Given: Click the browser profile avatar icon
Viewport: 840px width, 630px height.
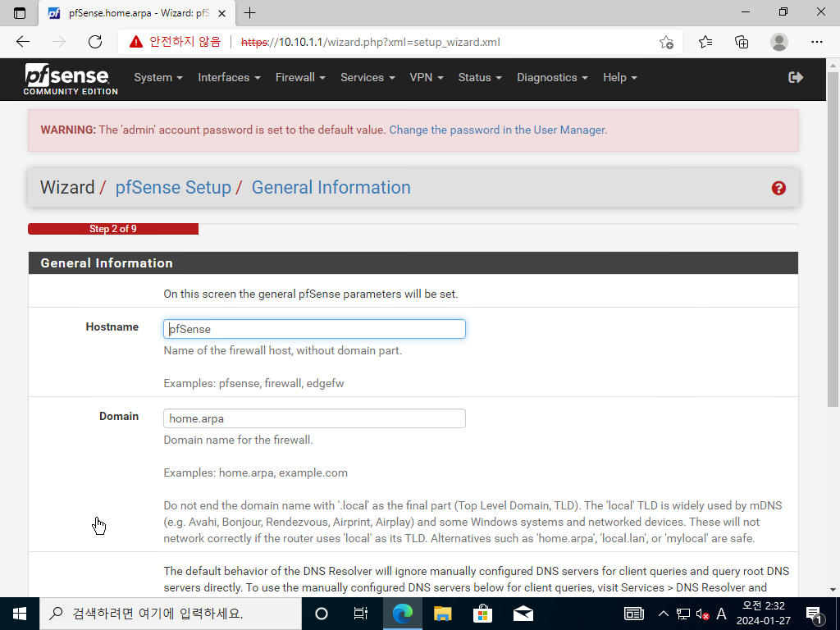Looking at the screenshot, I should pos(779,42).
